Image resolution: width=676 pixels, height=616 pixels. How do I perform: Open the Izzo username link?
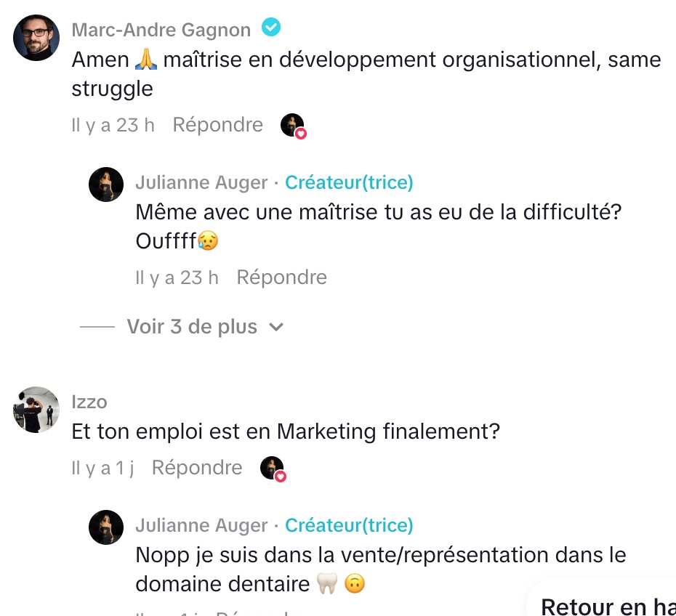click(x=89, y=402)
